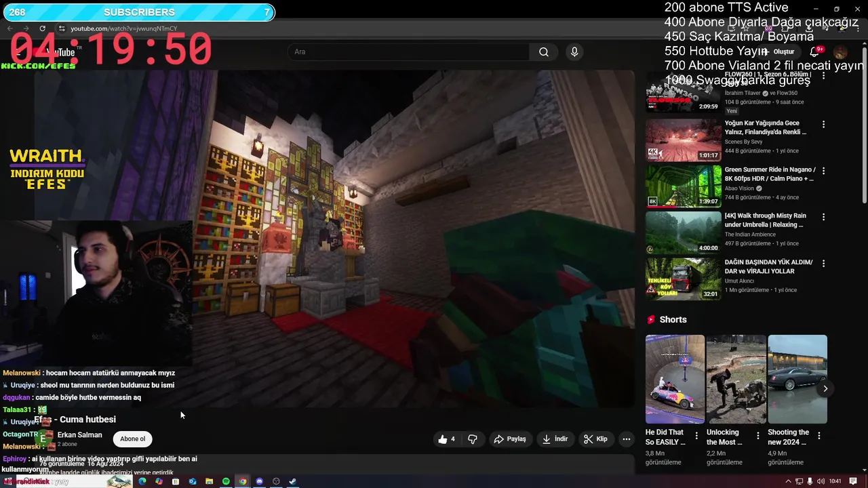Click 'The Indian Ambience' channel name
The width and height of the screenshot is (868, 488).
(x=750, y=235)
